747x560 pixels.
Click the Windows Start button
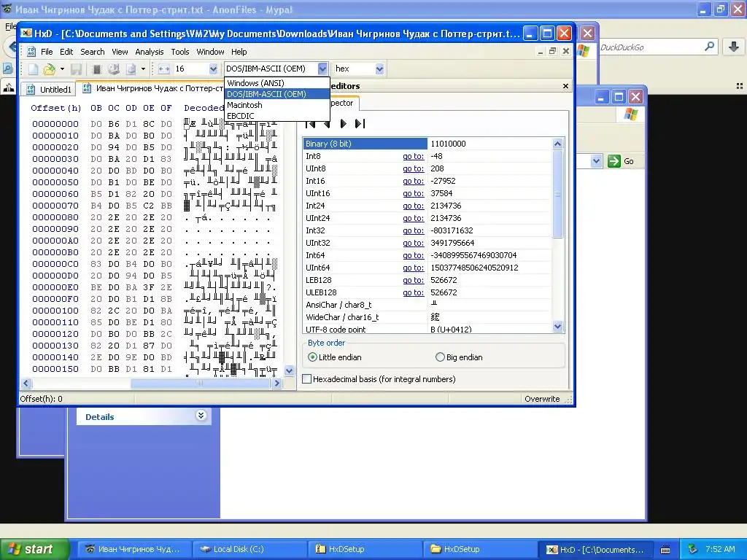point(35,549)
